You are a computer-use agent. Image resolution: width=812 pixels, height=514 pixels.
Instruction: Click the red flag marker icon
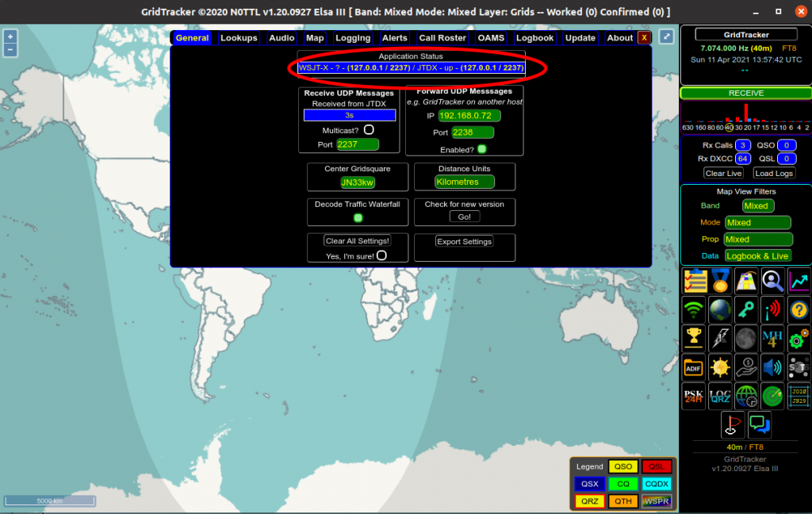(733, 425)
